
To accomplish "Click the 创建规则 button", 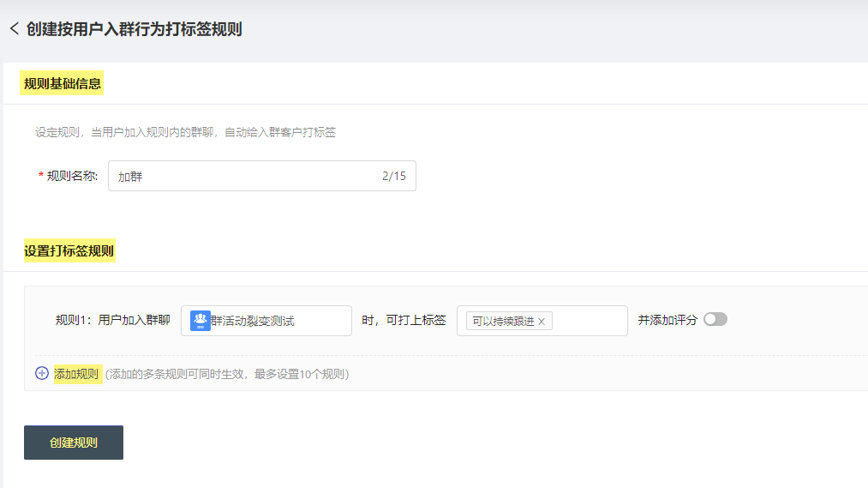I will 74,443.
